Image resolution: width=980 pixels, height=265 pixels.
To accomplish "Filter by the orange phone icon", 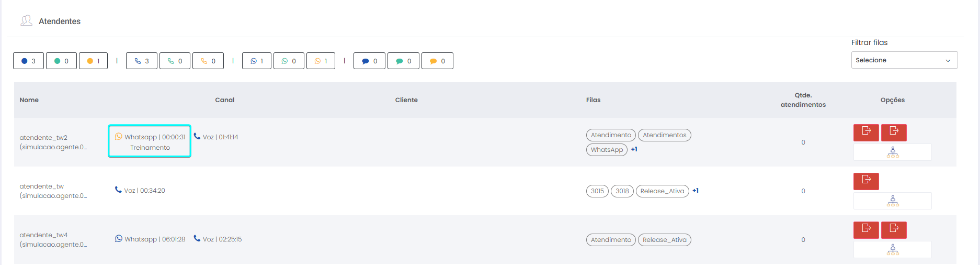I will [x=208, y=61].
